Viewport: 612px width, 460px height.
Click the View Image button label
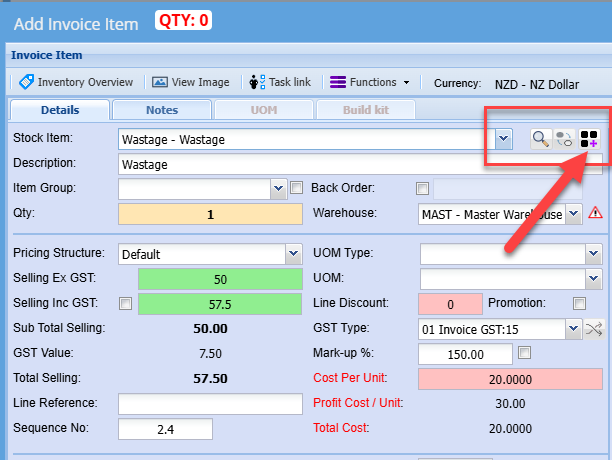pos(201,82)
